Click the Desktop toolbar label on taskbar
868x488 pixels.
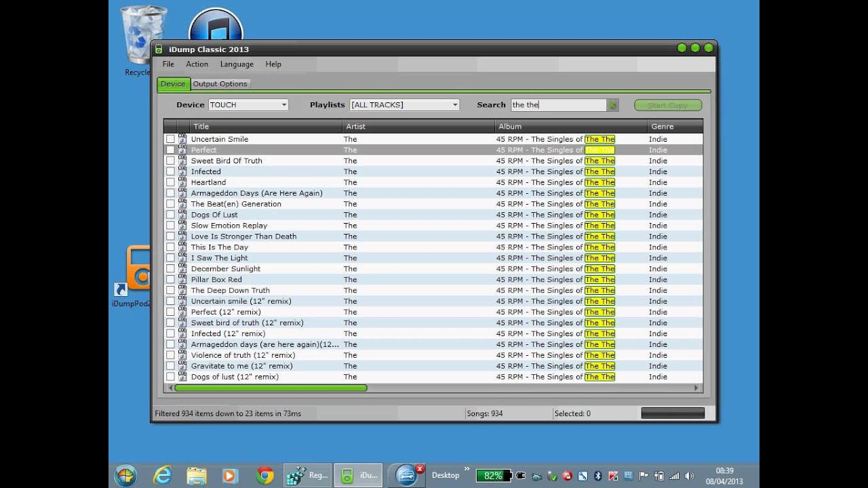pos(446,475)
